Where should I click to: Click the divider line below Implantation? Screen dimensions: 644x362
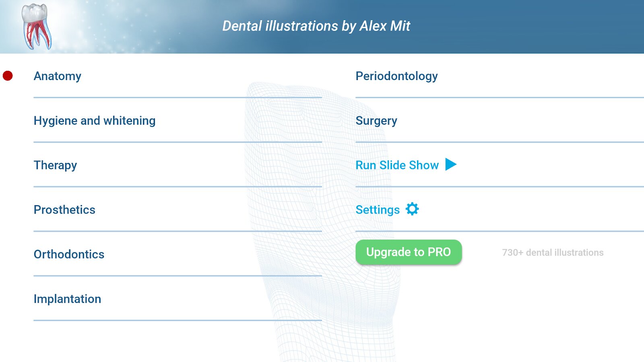pyautogui.click(x=178, y=321)
